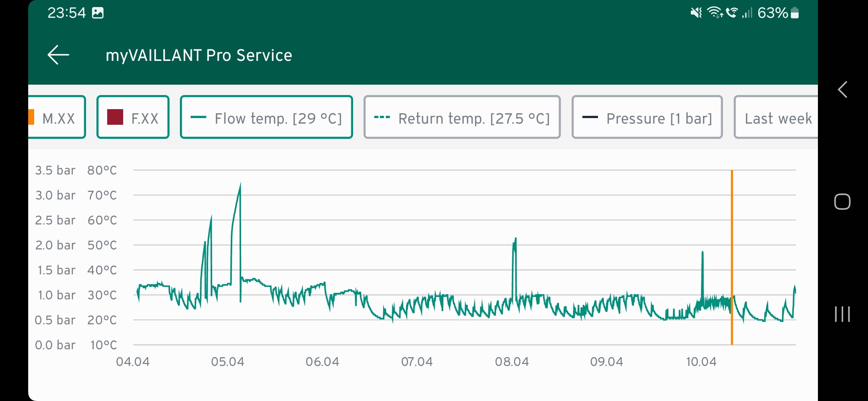Tap the battery icon in status bar
Image resolution: width=868 pixels, height=401 pixels.
pyautogui.click(x=795, y=13)
